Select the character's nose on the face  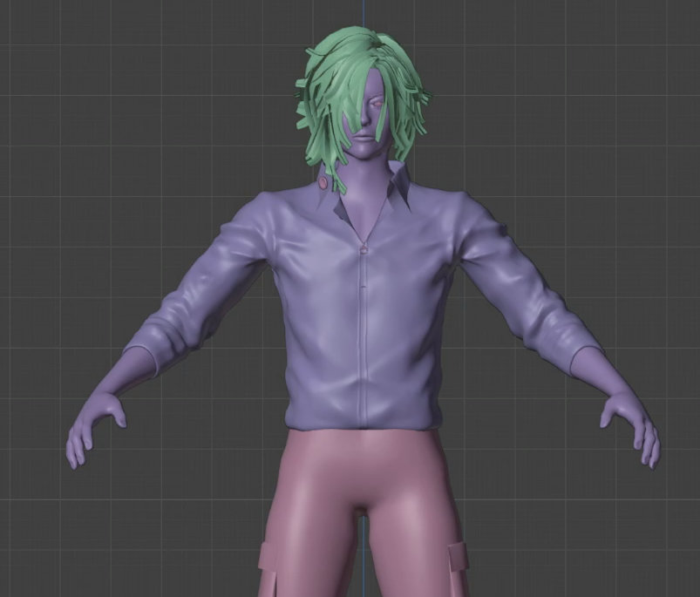[x=365, y=117]
